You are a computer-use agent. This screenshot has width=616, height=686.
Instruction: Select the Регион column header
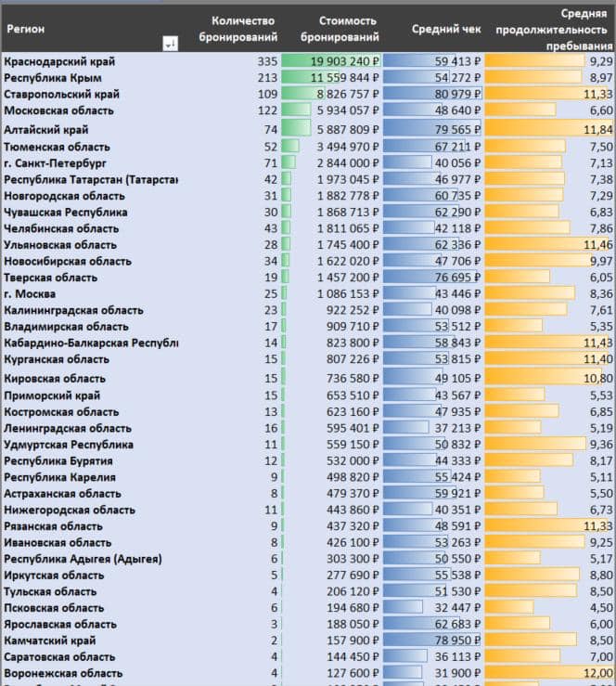(x=25, y=29)
